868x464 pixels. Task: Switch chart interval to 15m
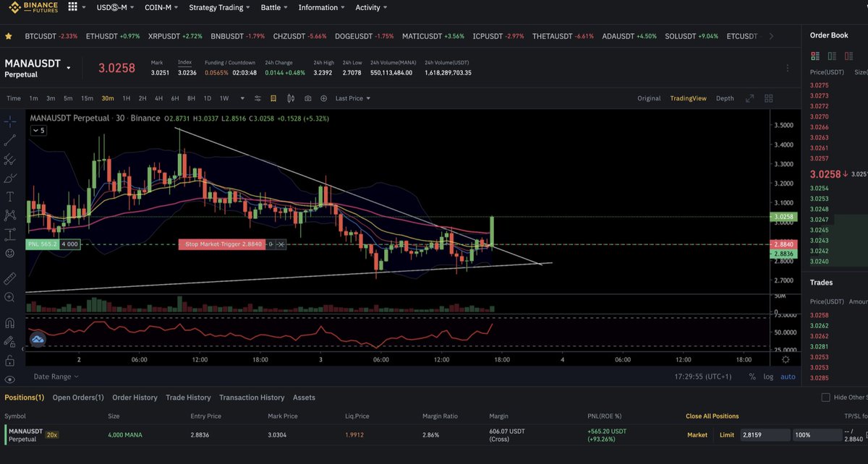pos(87,98)
